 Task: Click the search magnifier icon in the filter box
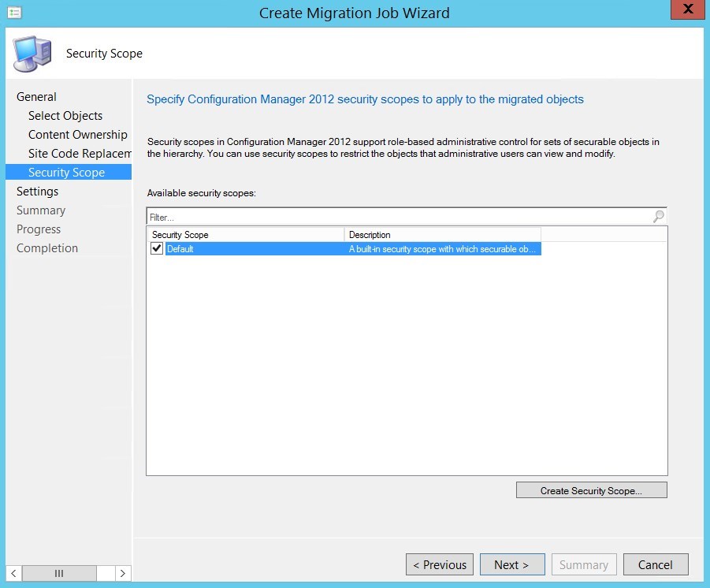[658, 216]
